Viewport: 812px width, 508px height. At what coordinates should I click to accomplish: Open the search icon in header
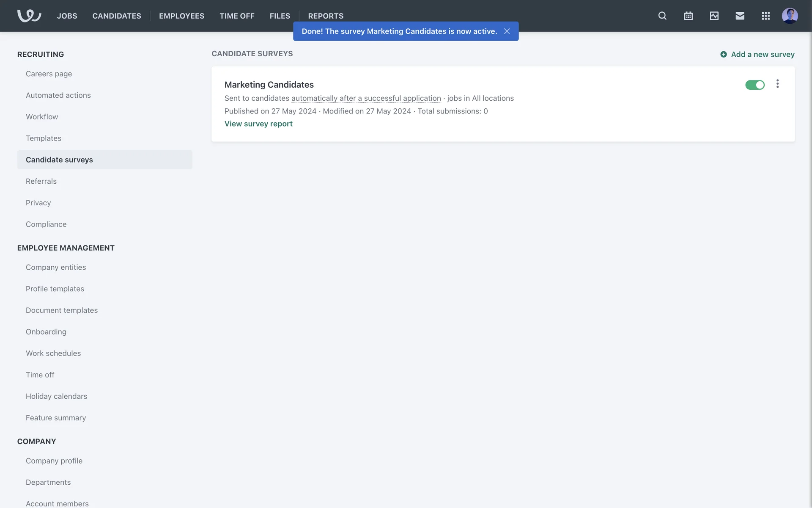click(662, 16)
